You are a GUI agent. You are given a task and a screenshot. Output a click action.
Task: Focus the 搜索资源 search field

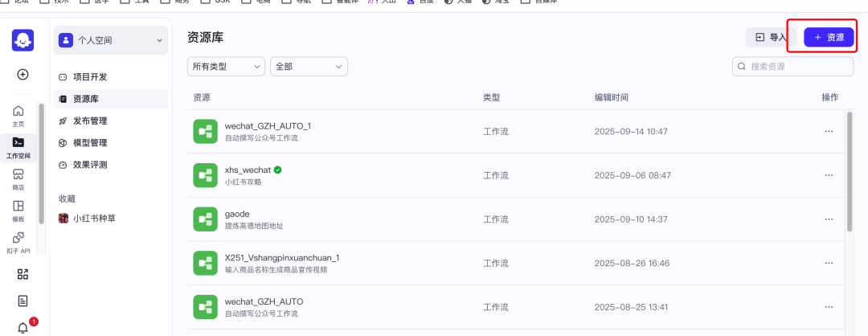pos(792,67)
